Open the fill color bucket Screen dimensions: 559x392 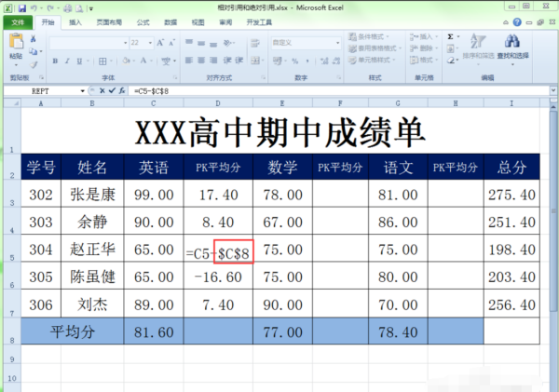pos(126,61)
